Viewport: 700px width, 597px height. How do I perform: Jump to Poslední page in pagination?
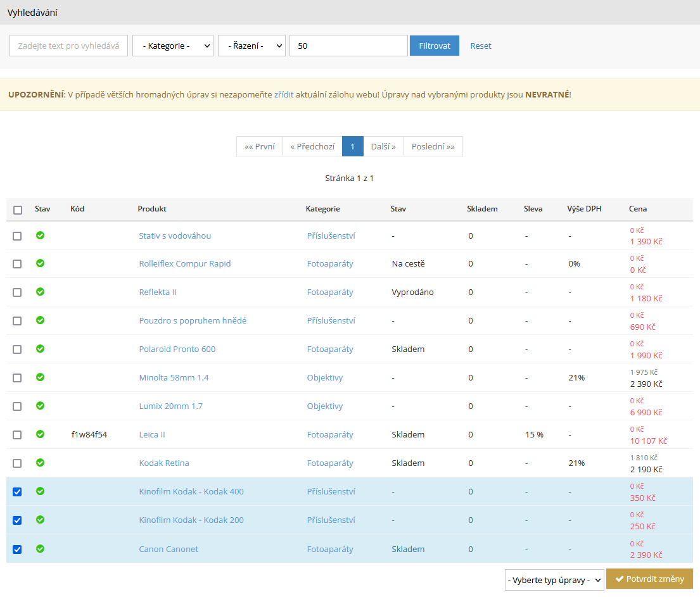click(433, 146)
